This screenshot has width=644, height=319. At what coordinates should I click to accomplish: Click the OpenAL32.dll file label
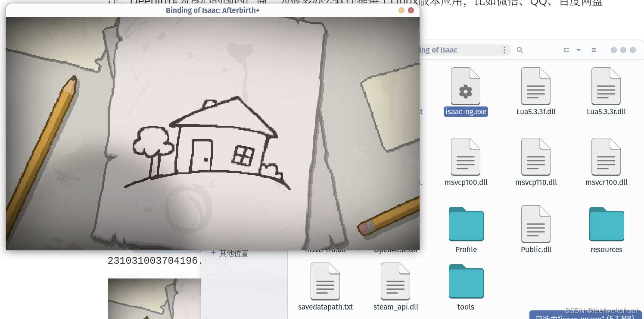coord(395,250)
